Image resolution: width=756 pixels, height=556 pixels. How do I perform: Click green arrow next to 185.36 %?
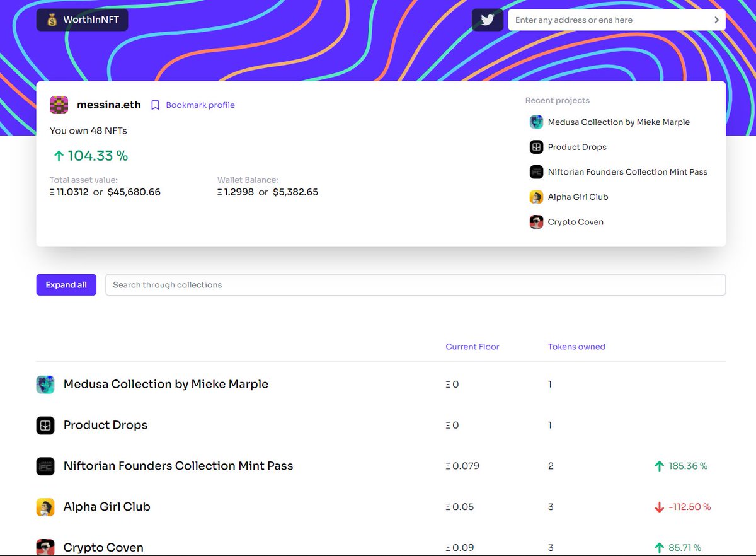click(660, 466)
